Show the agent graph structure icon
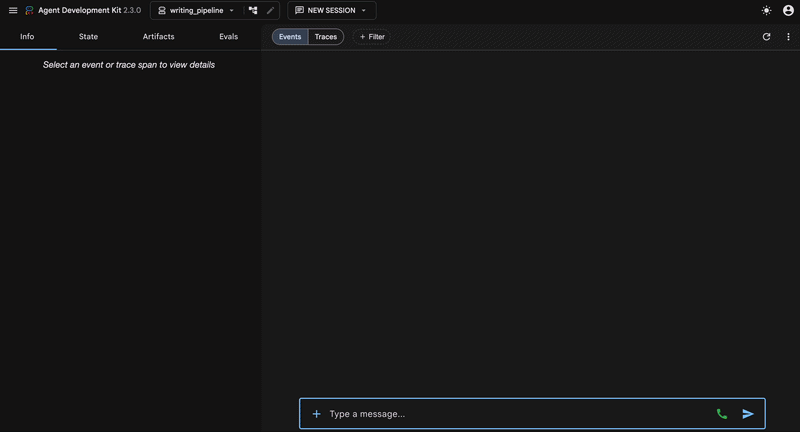 253,10
